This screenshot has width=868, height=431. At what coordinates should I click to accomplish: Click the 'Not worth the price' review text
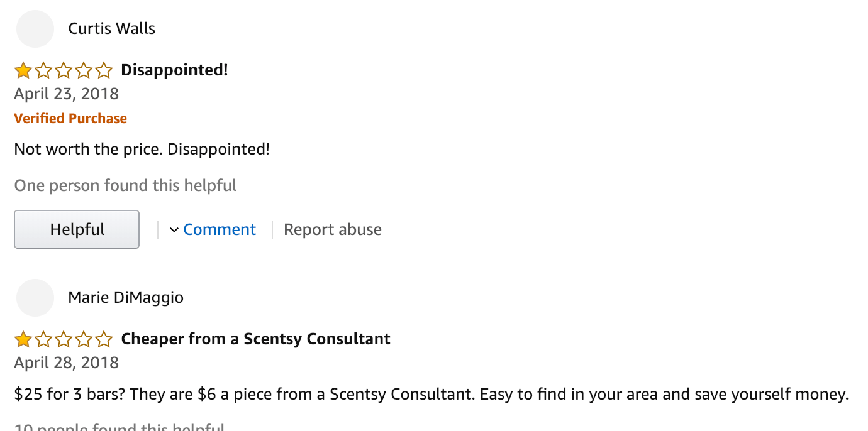click(x=142, y=150)
